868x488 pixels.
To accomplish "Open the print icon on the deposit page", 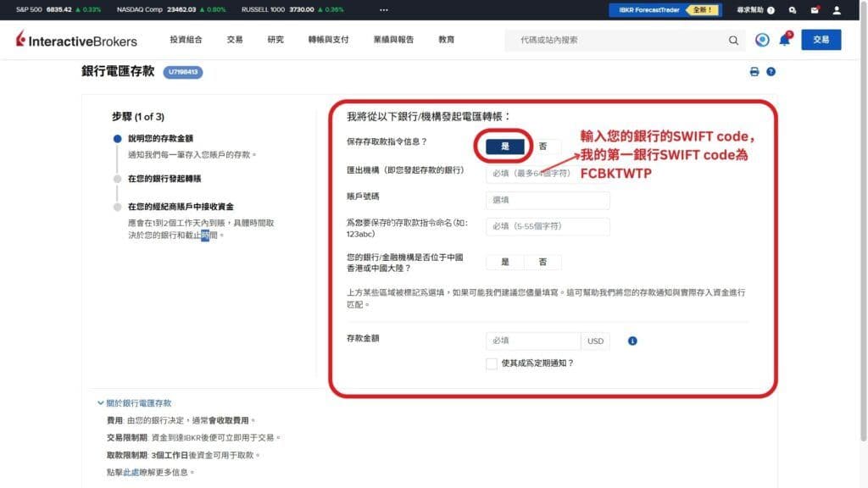I will click(x=754, y=71).
